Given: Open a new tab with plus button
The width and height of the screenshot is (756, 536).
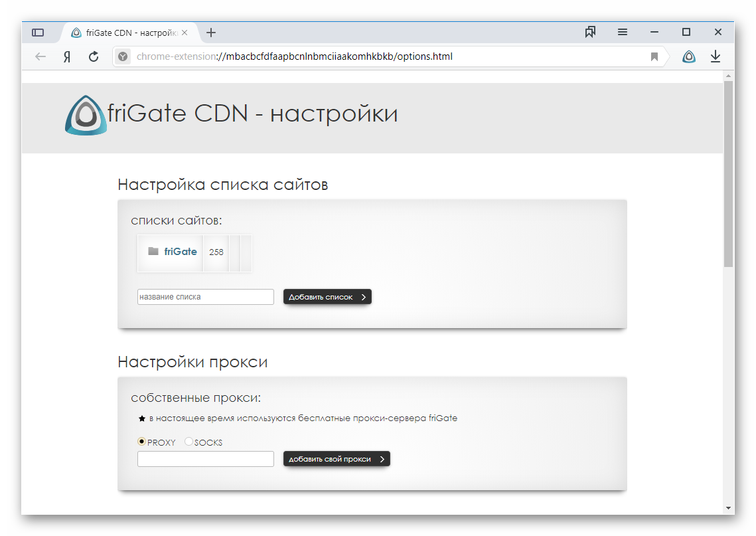Looking at the screenshot, I should click(x=211, y=33).
